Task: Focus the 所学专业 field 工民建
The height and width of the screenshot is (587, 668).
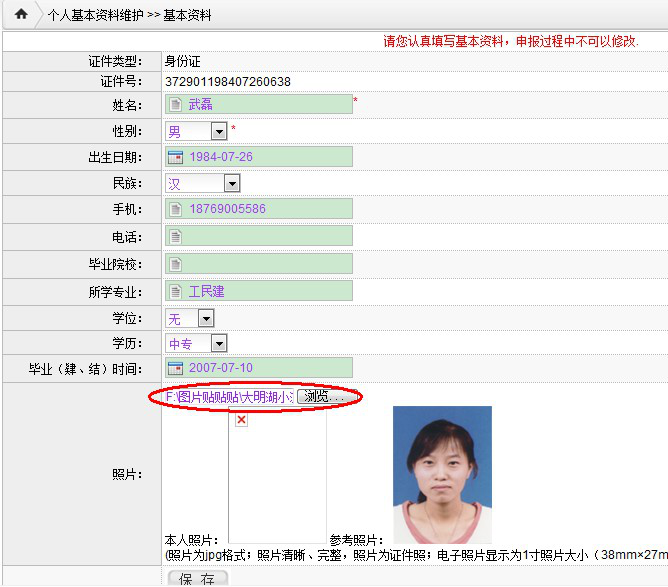Action: tap(259, 291)
